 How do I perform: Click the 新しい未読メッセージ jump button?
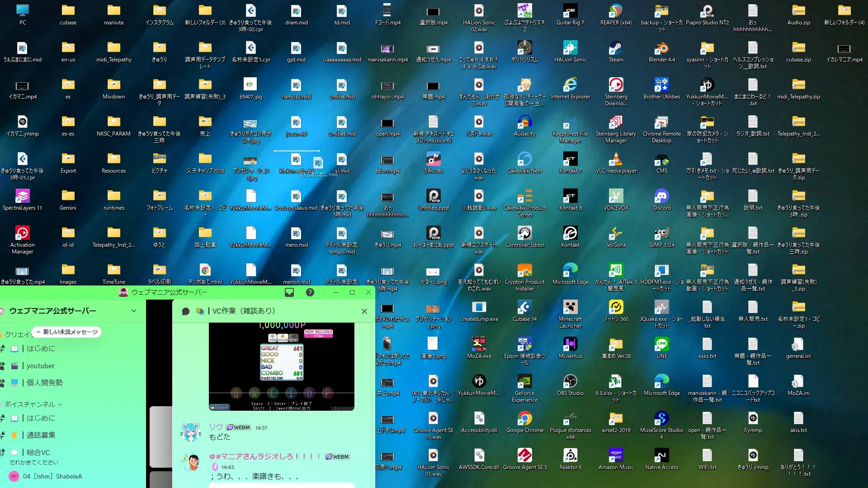click(x=67, y=332)
